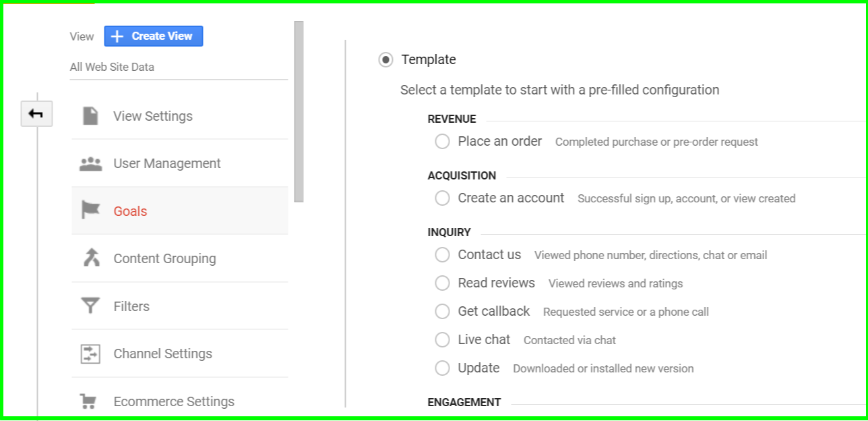Pick the Live chat template
Image resolution: width=868 pixels, height=421 pixels.
click(442, 340)
